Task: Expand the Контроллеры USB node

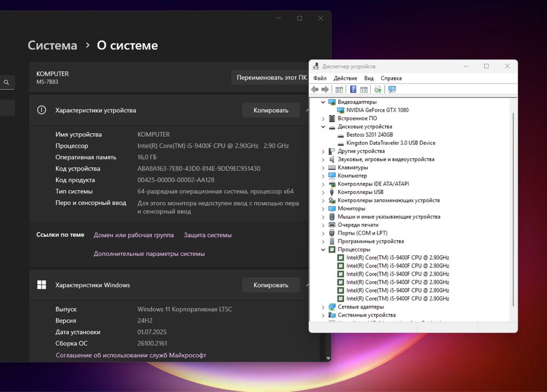Action: 323,192
